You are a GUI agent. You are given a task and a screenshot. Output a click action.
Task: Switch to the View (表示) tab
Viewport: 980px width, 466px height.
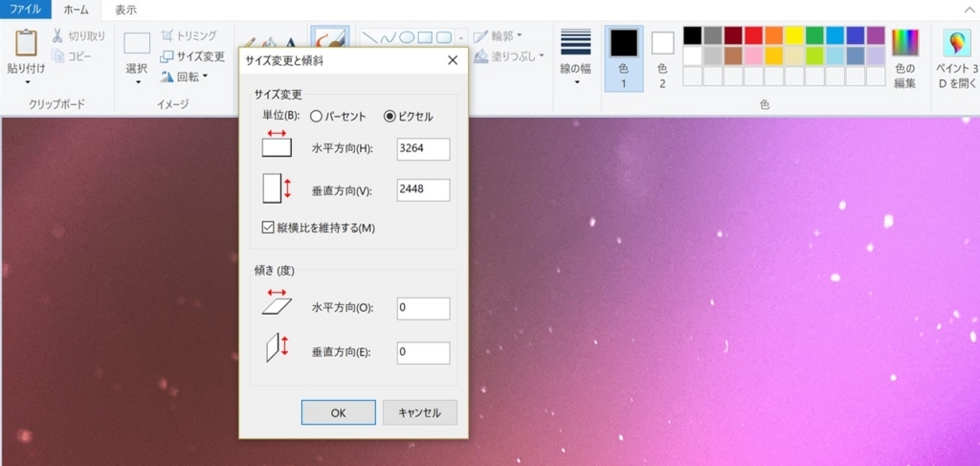[x=125, y=10]
